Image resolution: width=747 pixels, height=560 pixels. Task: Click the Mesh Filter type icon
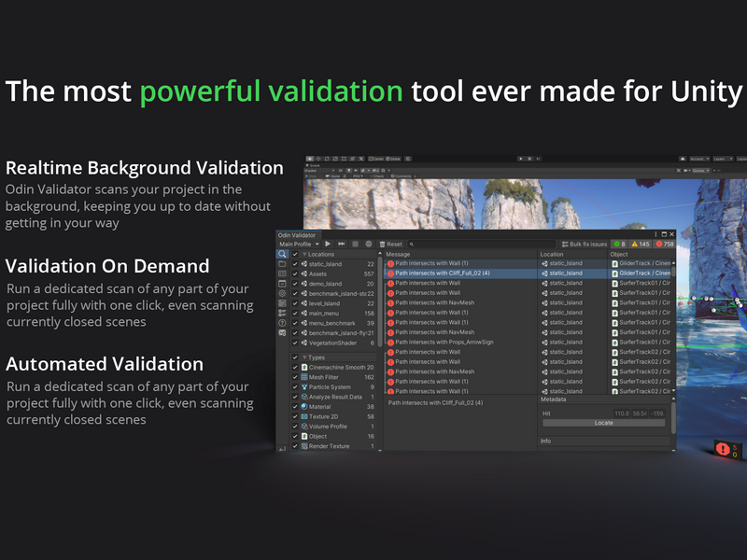click(x=304, y=377)
